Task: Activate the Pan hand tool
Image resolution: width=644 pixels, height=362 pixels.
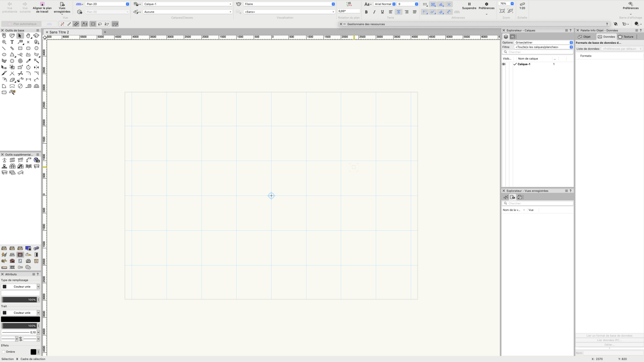Action: pos(28,36)
